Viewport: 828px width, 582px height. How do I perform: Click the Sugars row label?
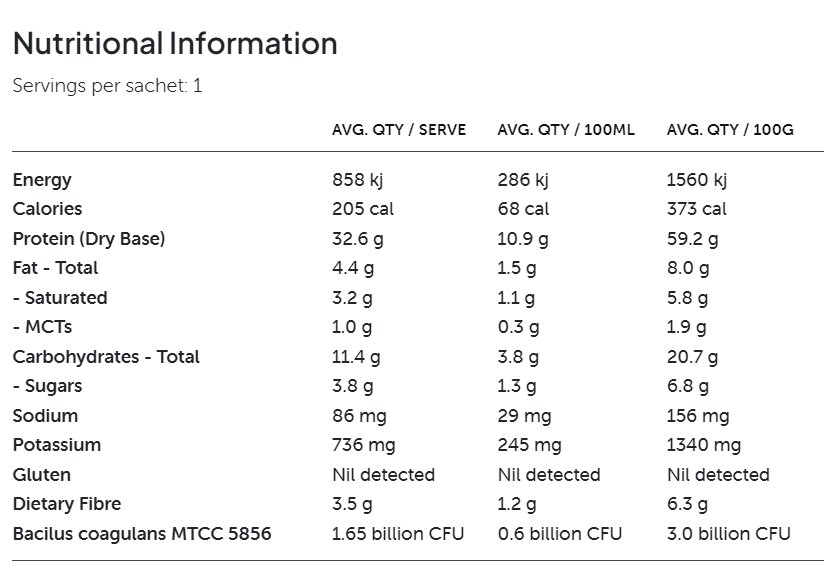[x=48, y=386]
